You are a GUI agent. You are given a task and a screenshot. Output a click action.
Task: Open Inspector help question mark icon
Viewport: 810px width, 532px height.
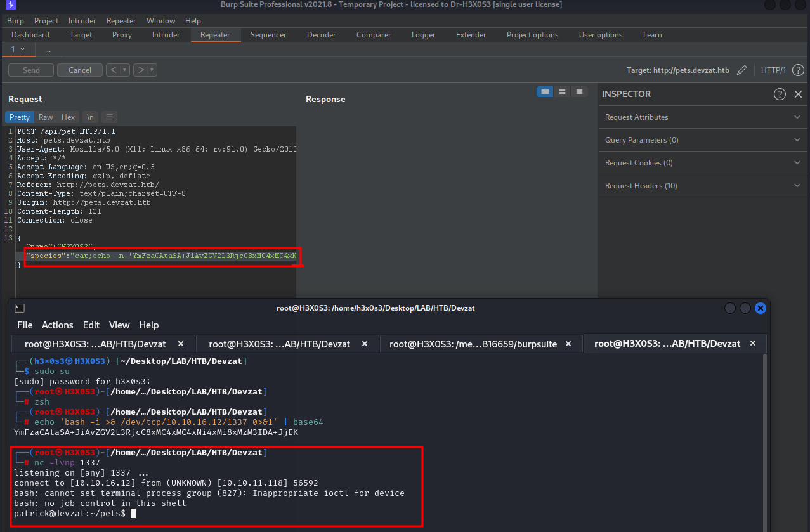tap(780, 94)
